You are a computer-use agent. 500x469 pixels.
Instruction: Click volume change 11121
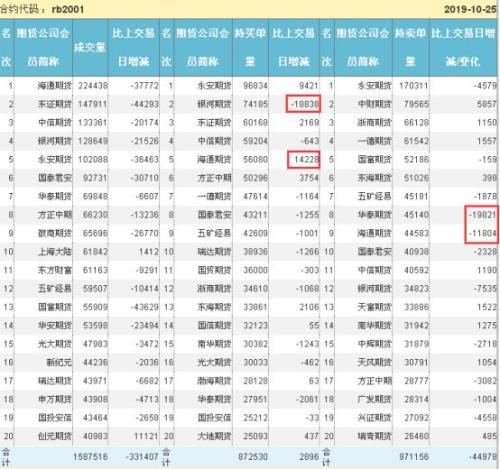coord(146,436)
